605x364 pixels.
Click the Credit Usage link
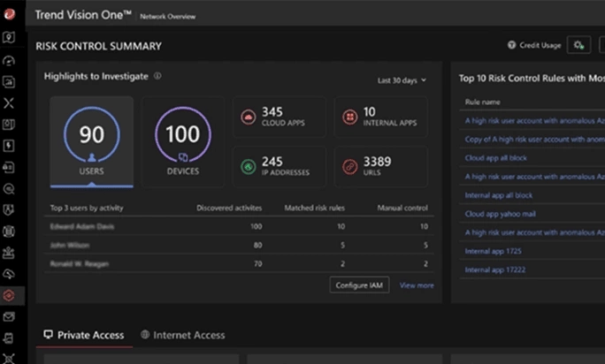(x=540, y=45)
